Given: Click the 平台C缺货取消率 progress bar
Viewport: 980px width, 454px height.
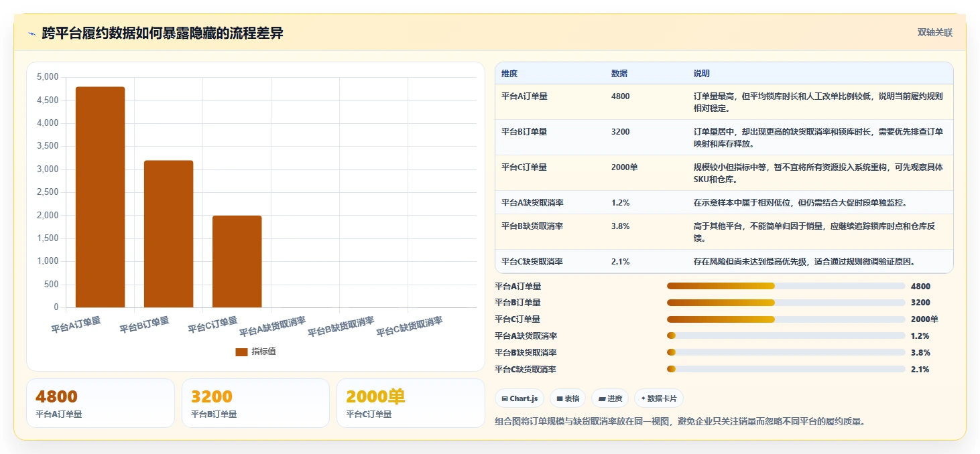Looking at the screenshot, I should tap(786, 369).
